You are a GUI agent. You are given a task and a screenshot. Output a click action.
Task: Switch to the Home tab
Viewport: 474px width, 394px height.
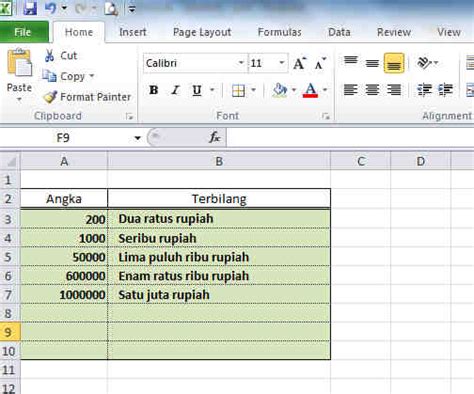pyautogui.click(x=79, y=32)
